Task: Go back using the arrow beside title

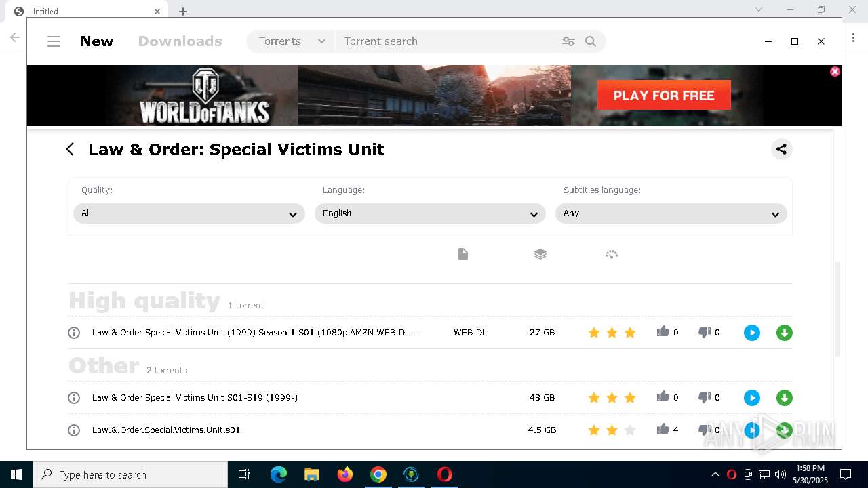Action: 70,149
